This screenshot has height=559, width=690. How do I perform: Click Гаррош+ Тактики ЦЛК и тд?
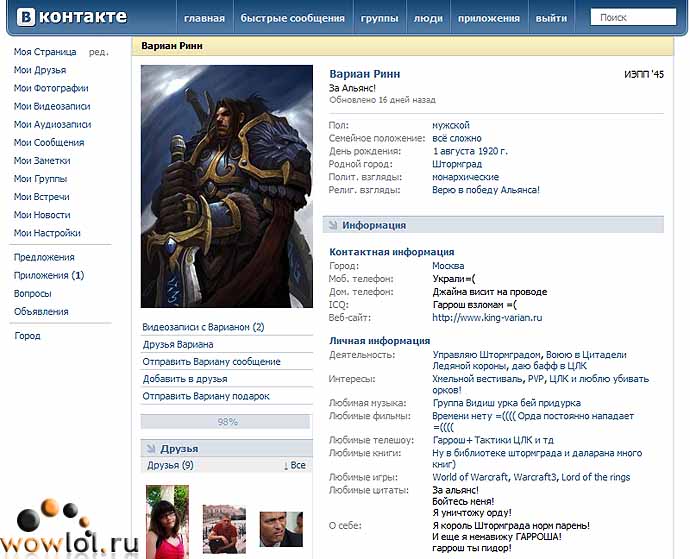[493, 440]
